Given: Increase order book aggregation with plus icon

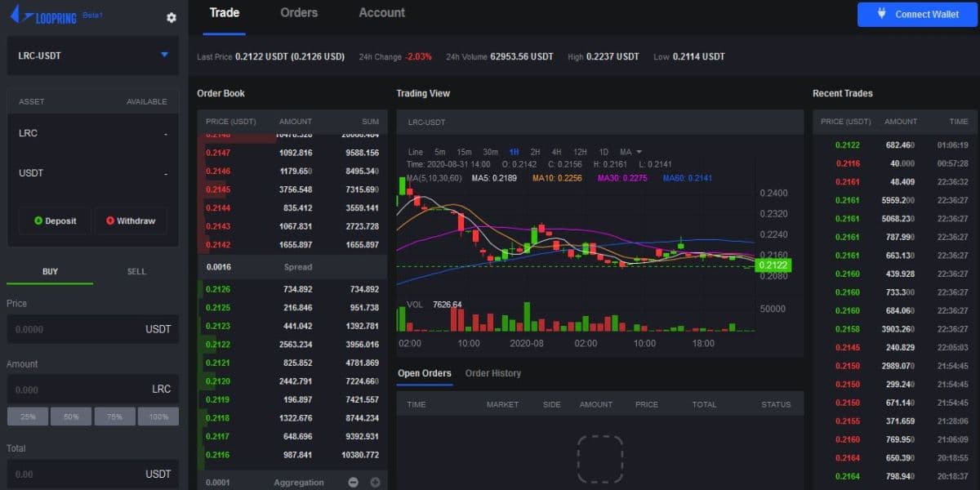Looking at the screenshot, I should (375, 482).
